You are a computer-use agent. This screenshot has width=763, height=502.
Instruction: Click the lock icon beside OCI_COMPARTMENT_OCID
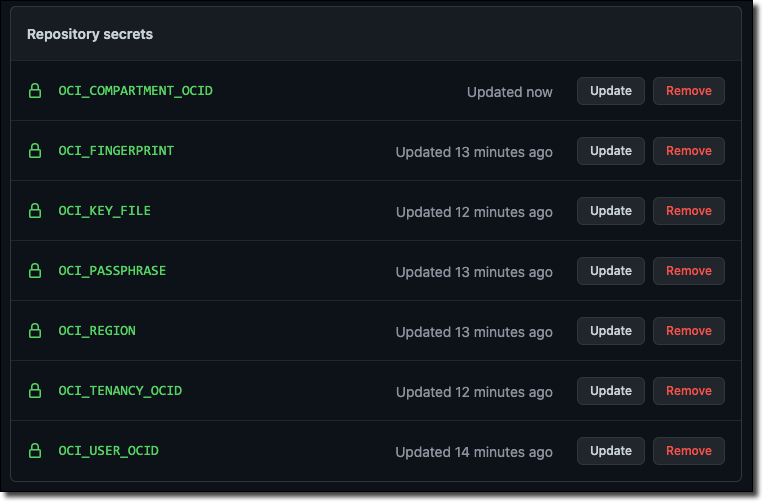tap(35, 91)
